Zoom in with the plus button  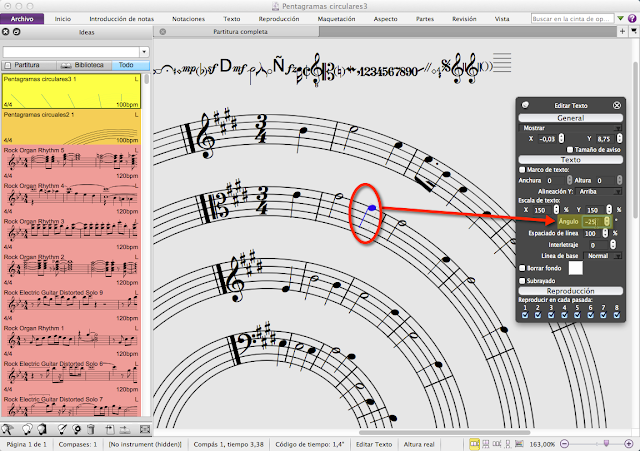629,444
